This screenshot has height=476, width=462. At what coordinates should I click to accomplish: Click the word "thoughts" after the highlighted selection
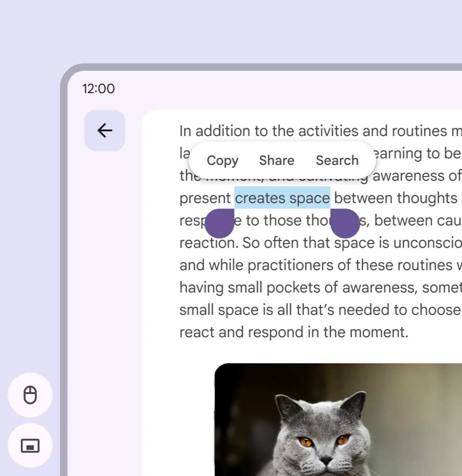click(427, 198)
